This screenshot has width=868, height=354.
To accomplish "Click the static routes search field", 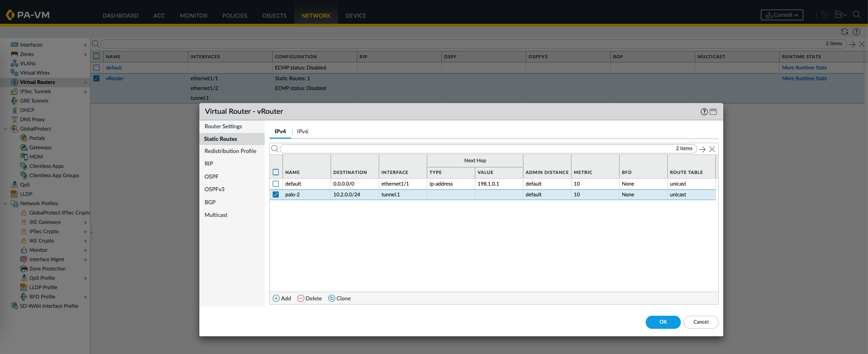I will pos(476,149).
